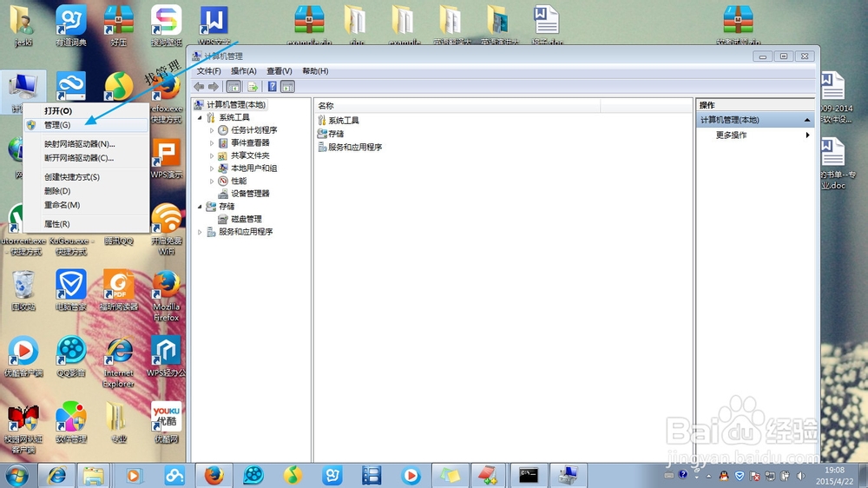
Task: Select the Mozilla Firefox desktop shortcut
Action: pos(166,295)
